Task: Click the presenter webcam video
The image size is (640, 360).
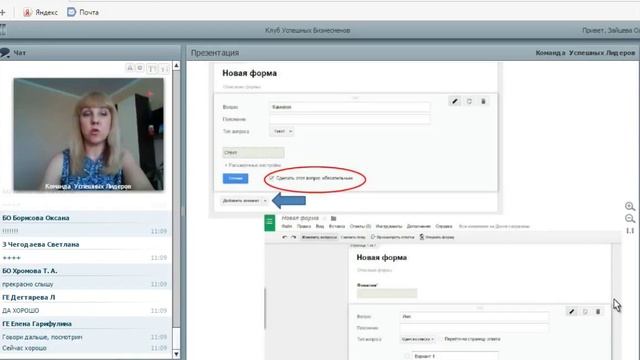Action: [x=89, y=134]
